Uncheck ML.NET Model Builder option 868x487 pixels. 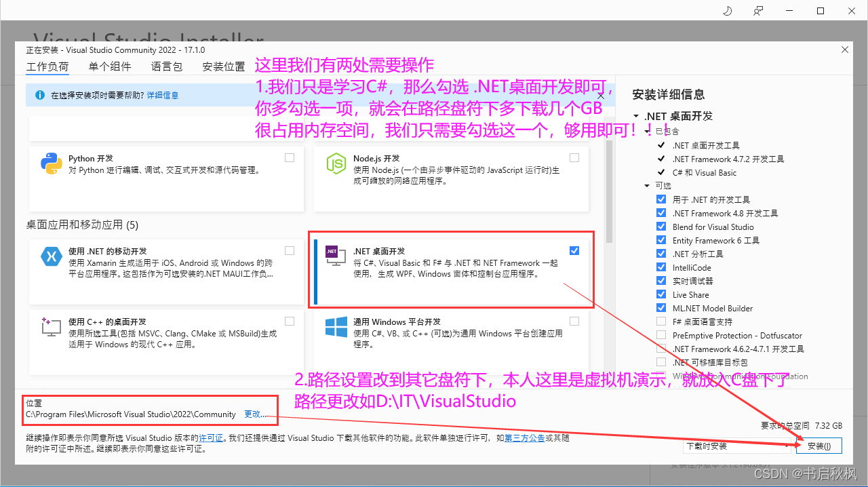661,308
